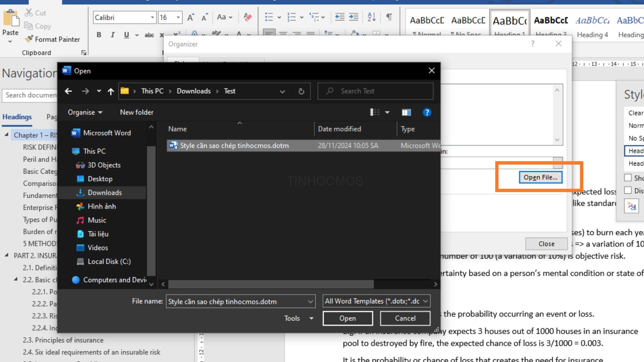The image size is (644, 362).
Task: Click the Format Painter brush icon
Action: tap(29, 39)
